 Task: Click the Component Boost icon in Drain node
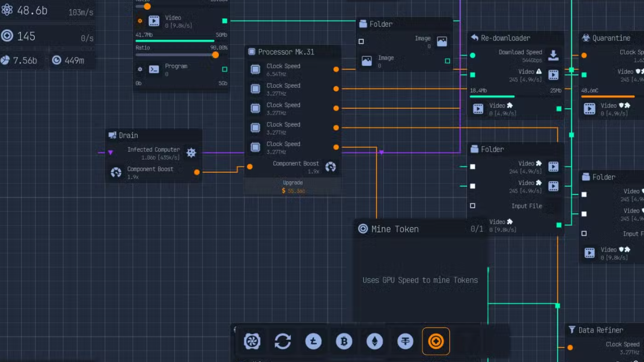(116, 172)
